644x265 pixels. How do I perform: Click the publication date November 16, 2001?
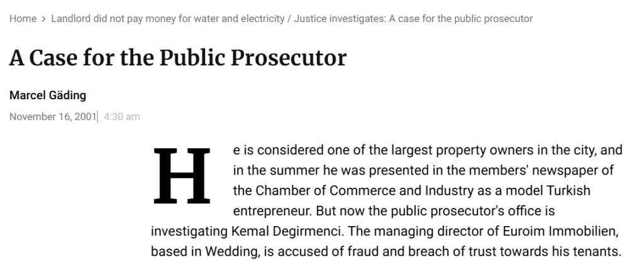(x=53, y=117)
